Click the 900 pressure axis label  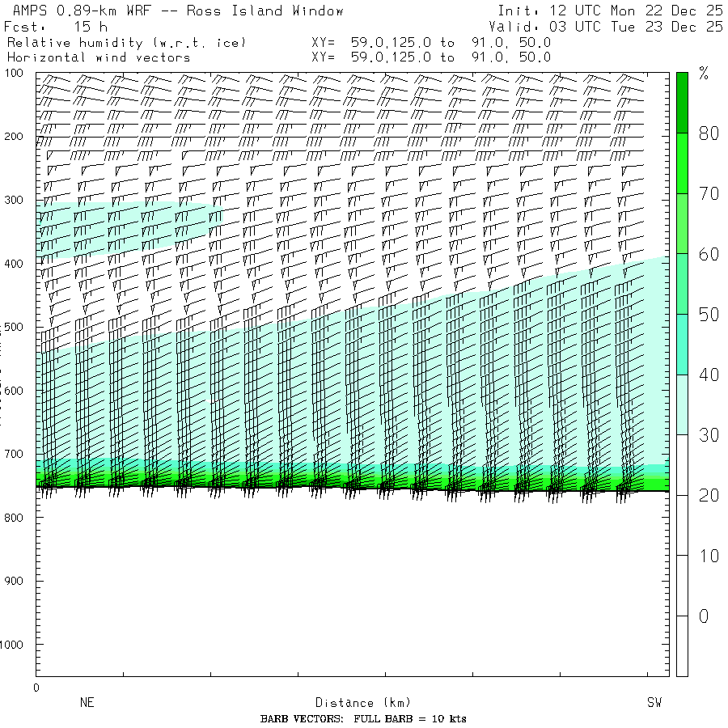(14, 581)
